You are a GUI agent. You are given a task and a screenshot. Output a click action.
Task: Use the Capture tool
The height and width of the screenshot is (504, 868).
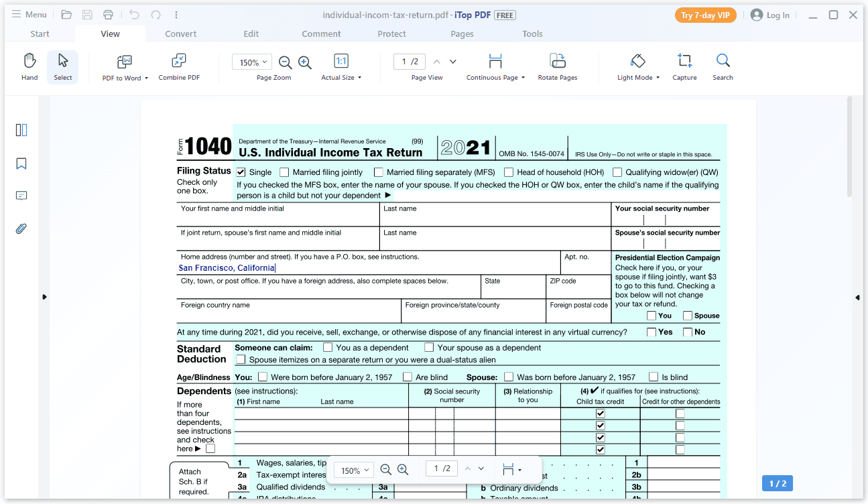coord(684,66)
